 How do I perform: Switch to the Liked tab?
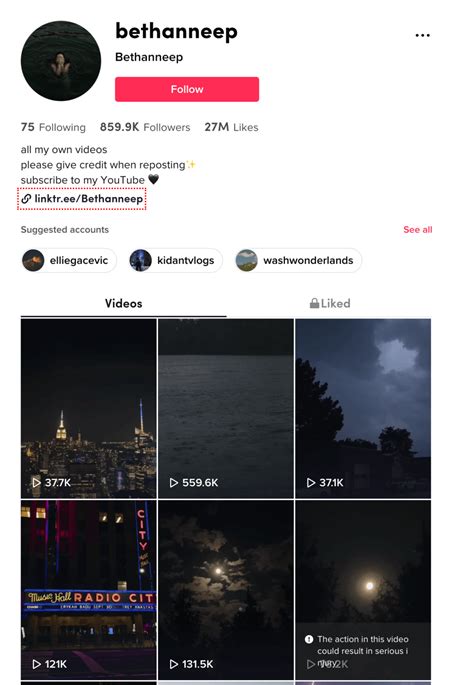(330, 304)
